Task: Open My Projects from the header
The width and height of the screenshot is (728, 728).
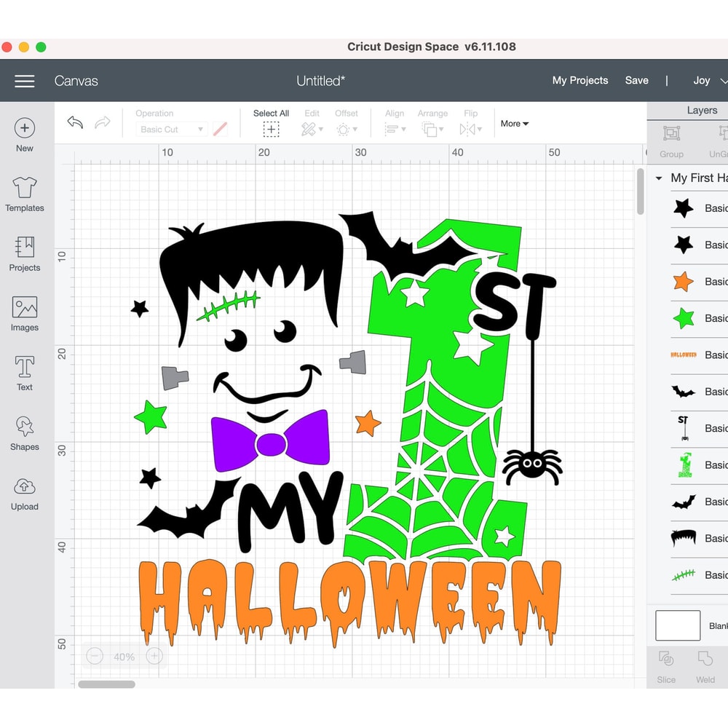Action: tap(580, 81)
